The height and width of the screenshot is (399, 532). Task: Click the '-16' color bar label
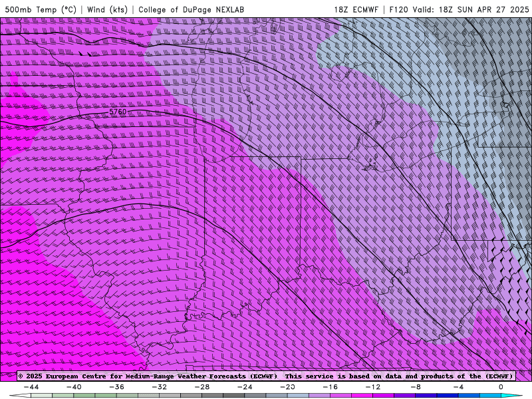tap(331, 387)
